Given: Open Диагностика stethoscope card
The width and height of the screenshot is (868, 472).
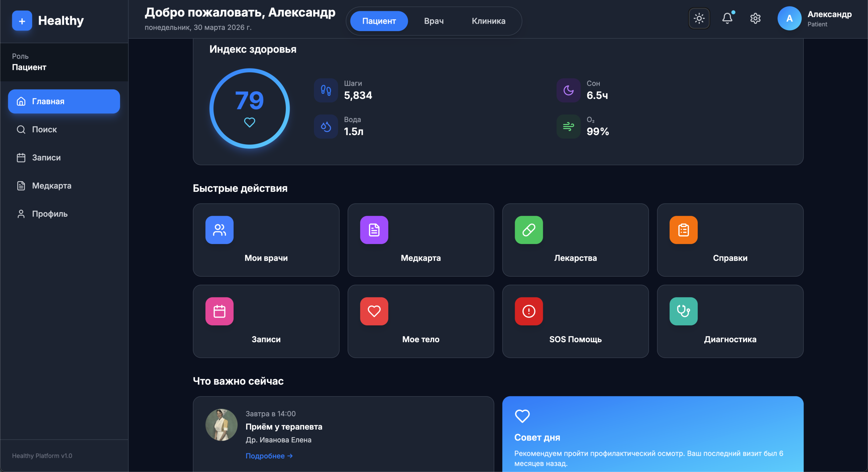Looking at the screenshot, I should point(730,321).
